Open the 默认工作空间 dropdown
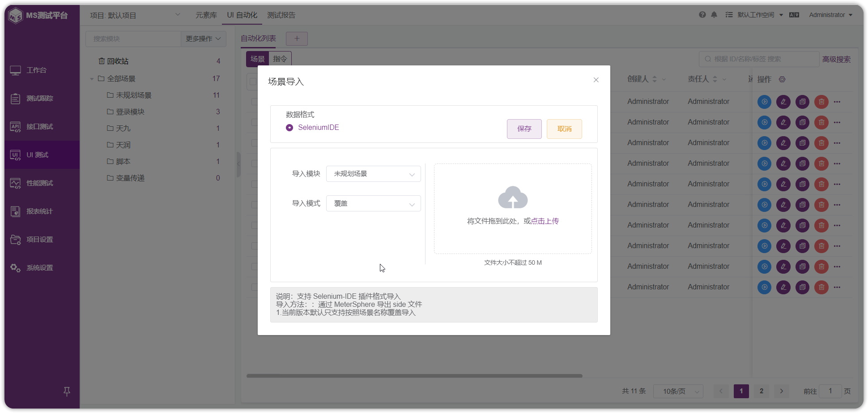Viewport: 868px width, 413px height. coord(760,15)
